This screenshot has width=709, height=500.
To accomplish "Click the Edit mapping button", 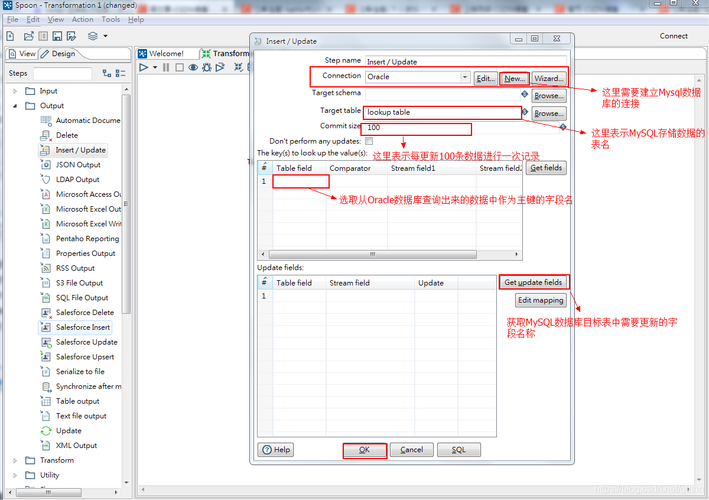I will click(541, 300).
